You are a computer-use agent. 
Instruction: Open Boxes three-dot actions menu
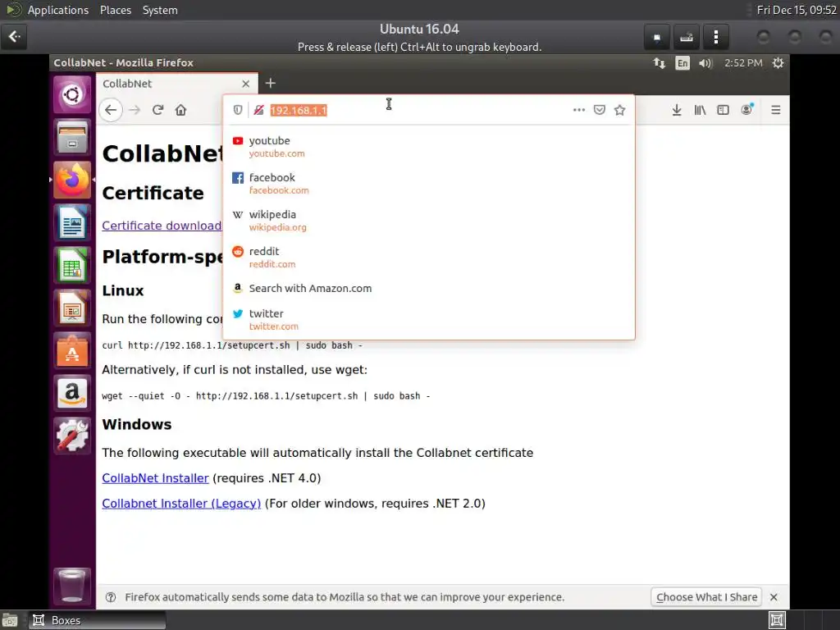click(716, 37)
